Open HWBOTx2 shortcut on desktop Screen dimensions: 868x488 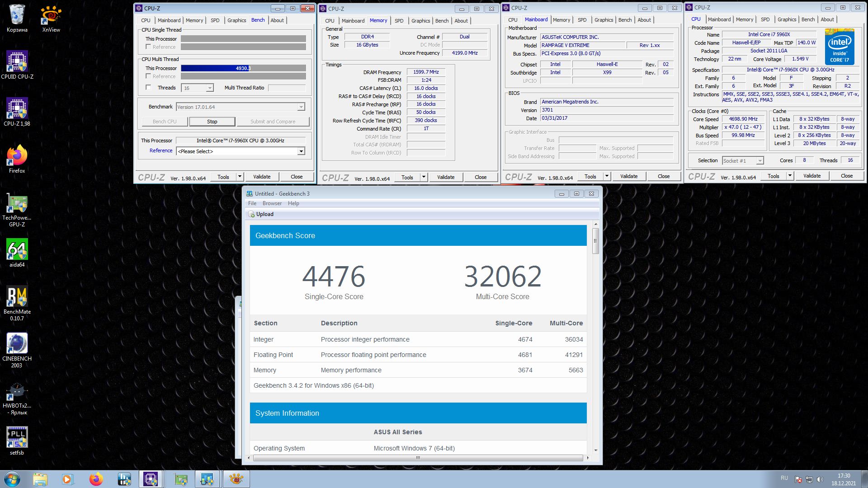(x=17, y=399)
